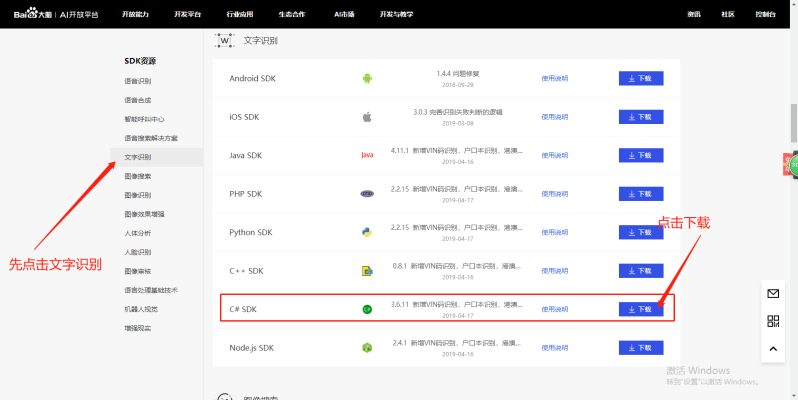The height and width of the screenshot is (400, 798).
Task: Download the Node.js SDK
Action: pyautogui.click(x=641, y=348)
